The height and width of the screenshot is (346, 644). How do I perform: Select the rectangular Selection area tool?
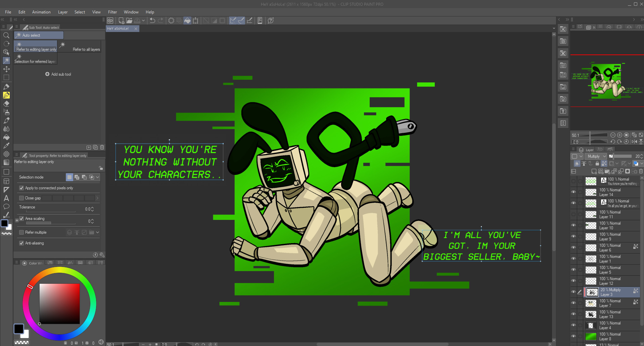pos(6,77)
